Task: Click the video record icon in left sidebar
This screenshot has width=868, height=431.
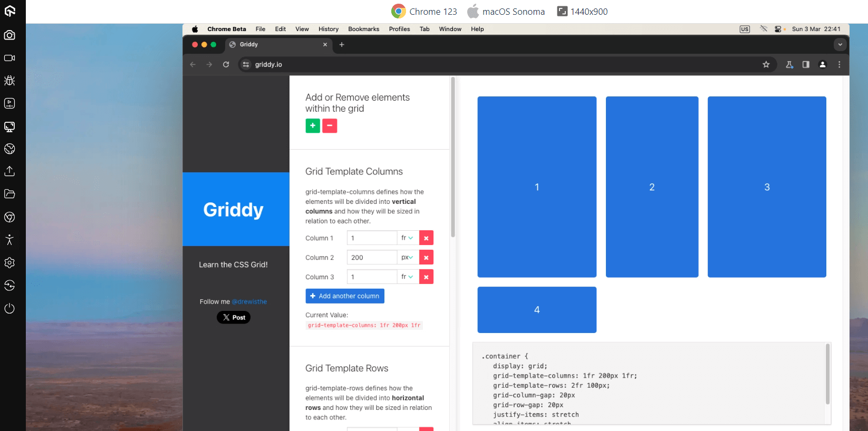Action: click(9, 58)
